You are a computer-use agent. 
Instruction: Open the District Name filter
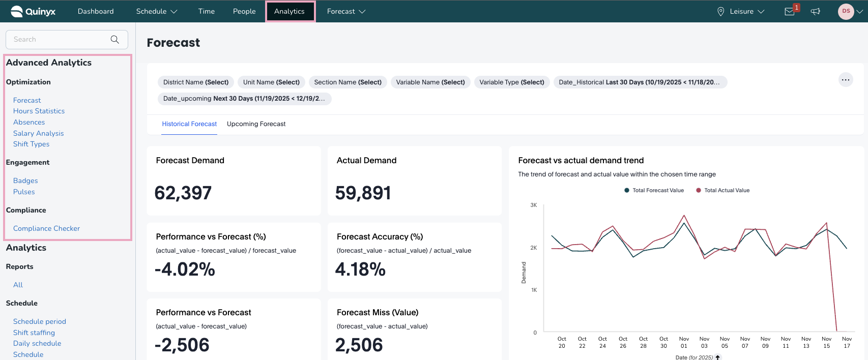195,82
